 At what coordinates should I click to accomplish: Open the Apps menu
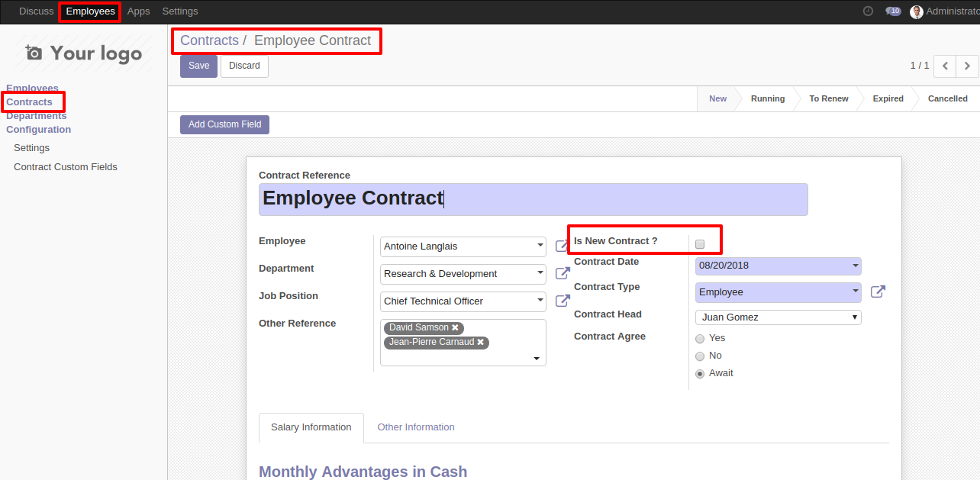click(139, 11)
